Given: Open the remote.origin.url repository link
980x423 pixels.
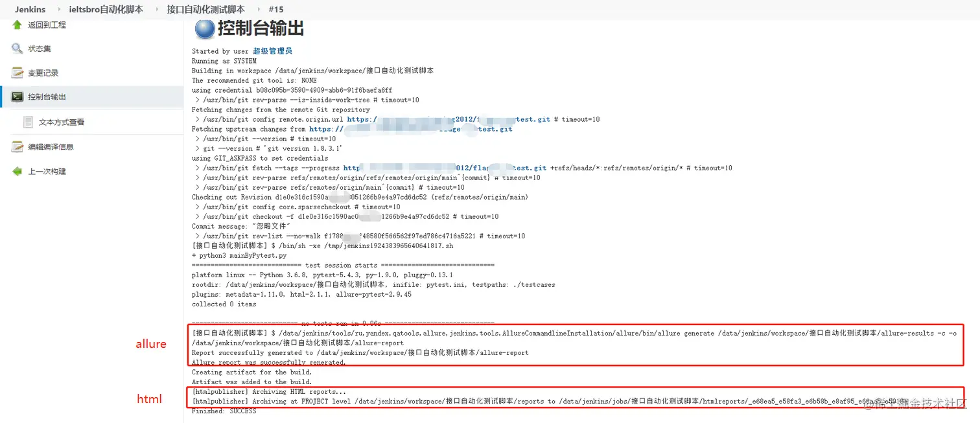Looking at the screenshot, I should [x=449, y=119].
